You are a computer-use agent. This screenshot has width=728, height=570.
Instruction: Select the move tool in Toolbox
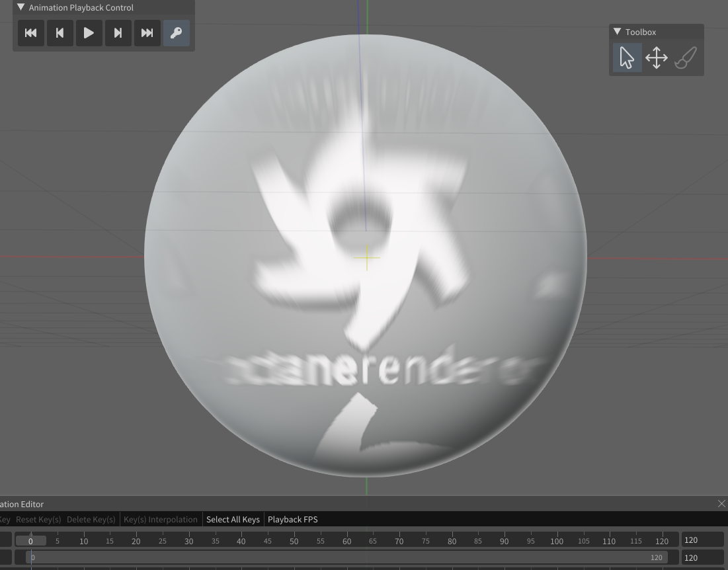point(657,58)
